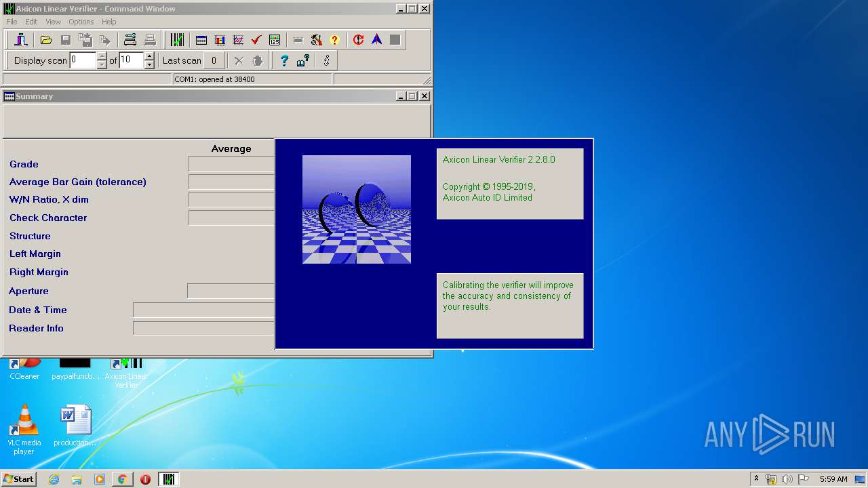Open the tools settings icon
Screen dimensions: 868x488
(316, 40)
